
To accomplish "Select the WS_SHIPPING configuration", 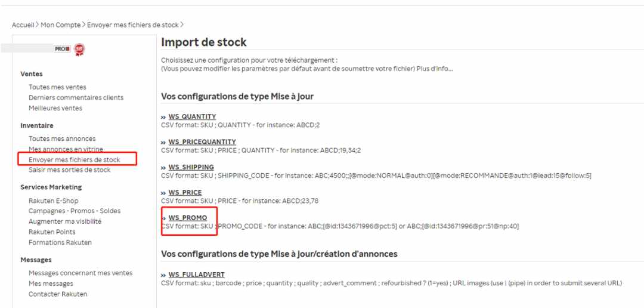I will (191, 167).
